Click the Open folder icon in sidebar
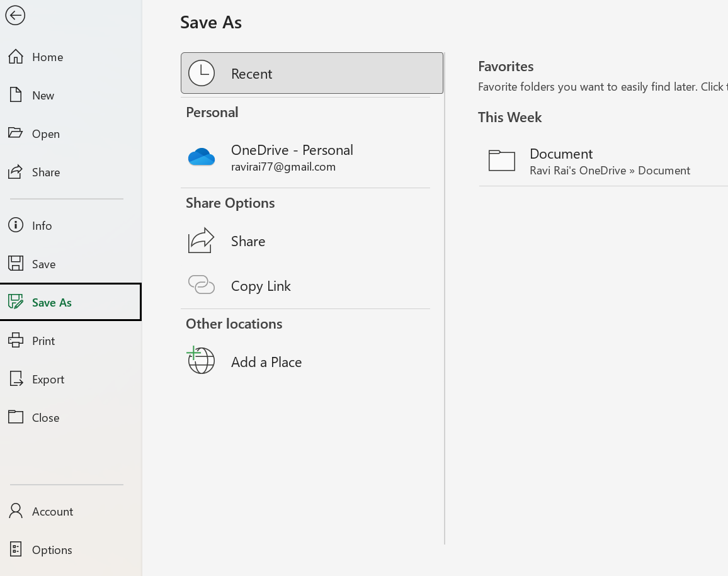Image resolution: width=728 pixels, height=576 pixels. pos(15,133)
